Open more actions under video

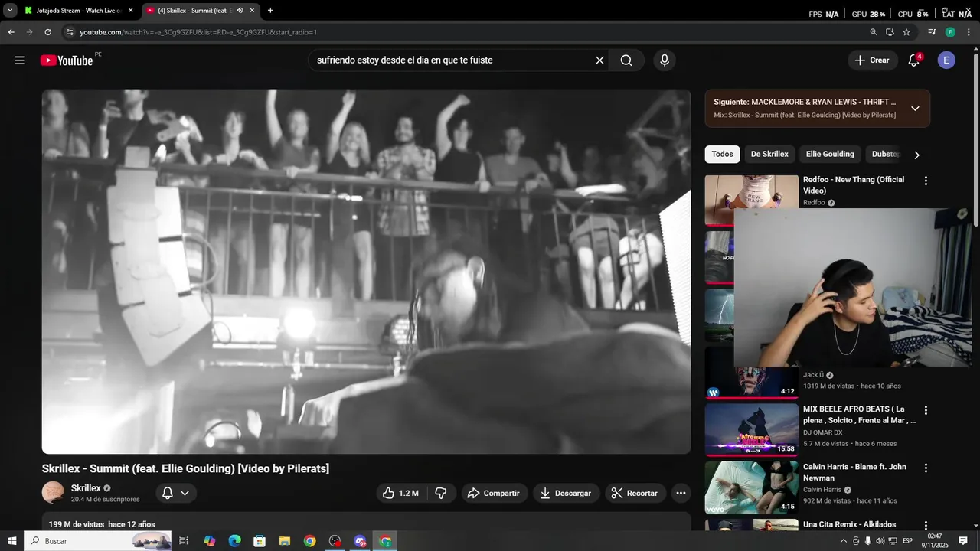click(x=681, y=493)
